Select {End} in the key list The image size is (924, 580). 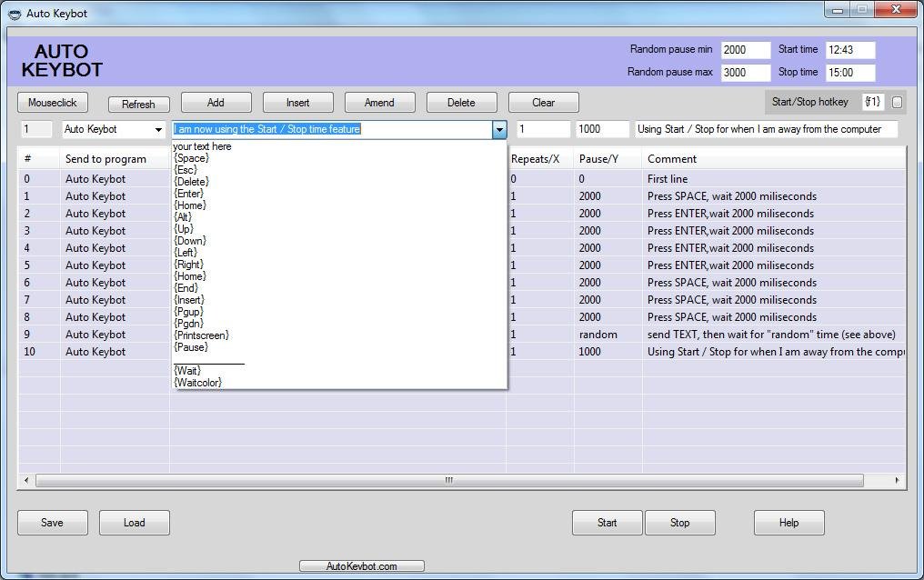point(186,287)
